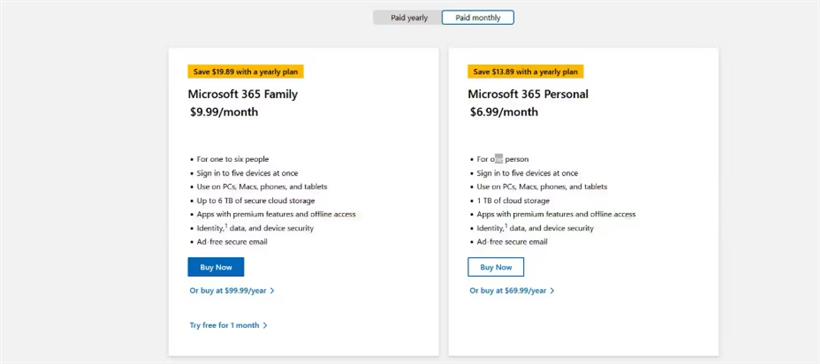Click the $6.99/month price text
This screenshot has height=364, width=820.
(504, 112)
